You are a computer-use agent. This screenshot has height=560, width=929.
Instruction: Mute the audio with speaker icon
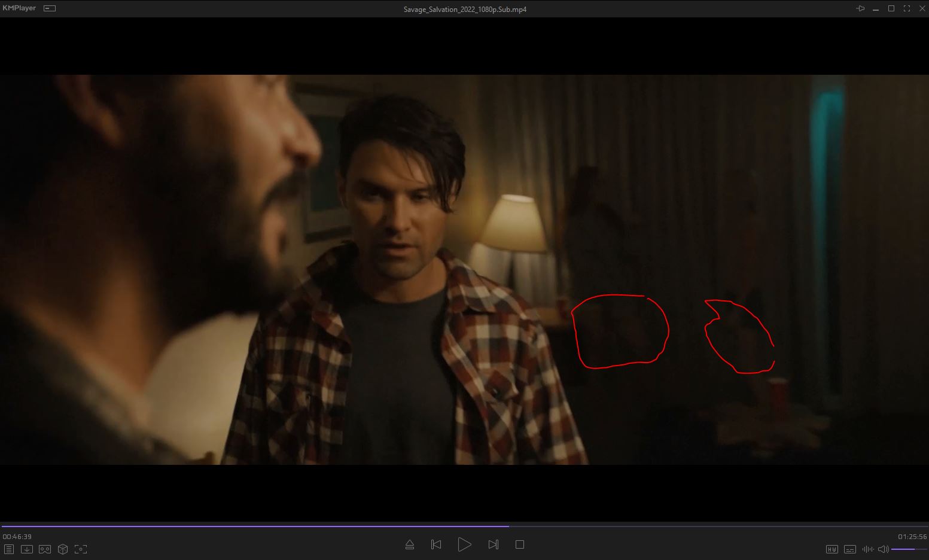click(x=883, y=549)
